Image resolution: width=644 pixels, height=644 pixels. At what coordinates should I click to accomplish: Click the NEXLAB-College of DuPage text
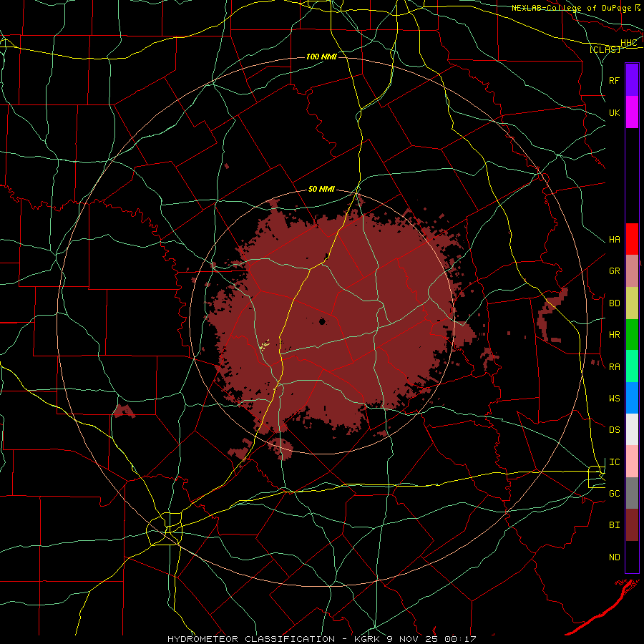click(572, 8)
